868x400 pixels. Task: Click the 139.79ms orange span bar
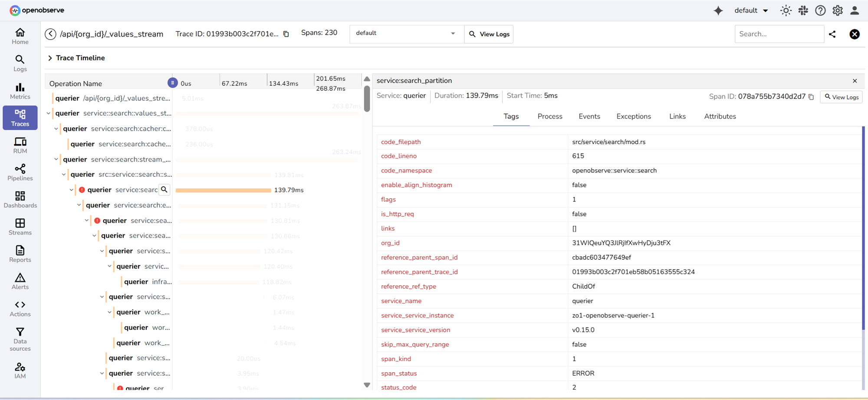pyautogui.click(x=223, y=190)
